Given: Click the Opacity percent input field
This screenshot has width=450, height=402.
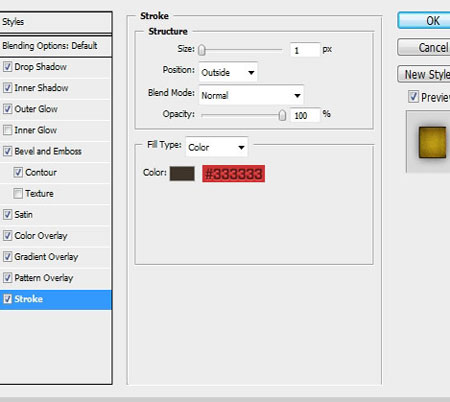Looking at the screenshot, I should click(305, 115).
